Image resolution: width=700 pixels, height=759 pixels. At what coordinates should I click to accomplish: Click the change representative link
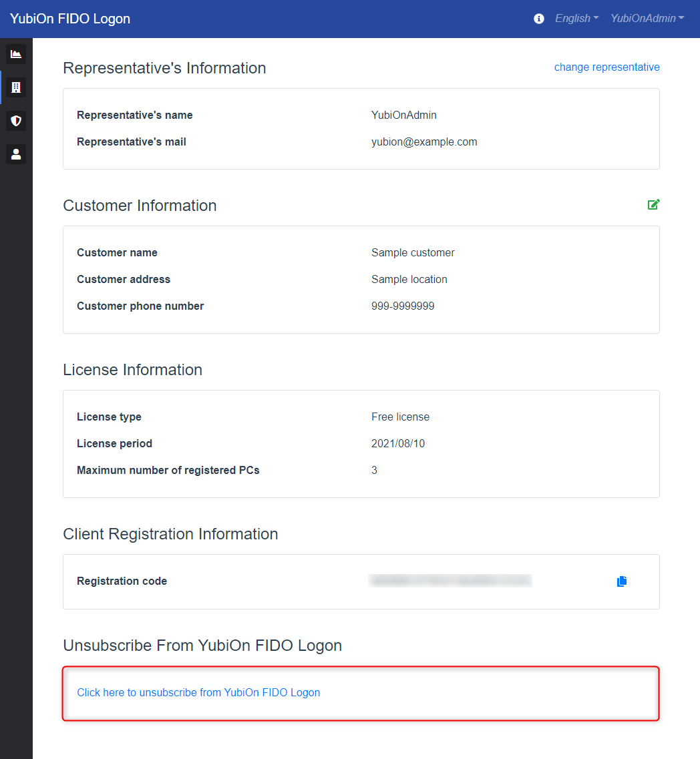click(607, 67)
